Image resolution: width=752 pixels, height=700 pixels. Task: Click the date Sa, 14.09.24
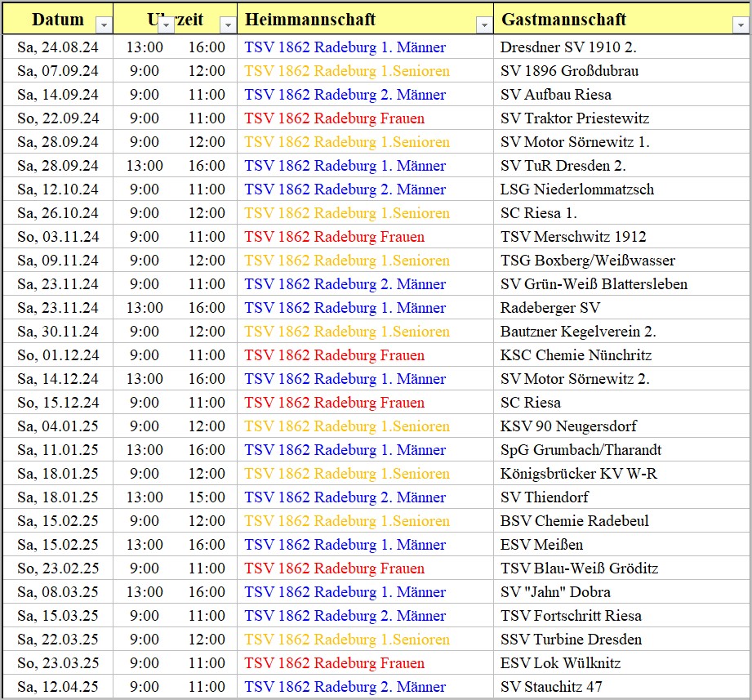click(x=57, y=95)
